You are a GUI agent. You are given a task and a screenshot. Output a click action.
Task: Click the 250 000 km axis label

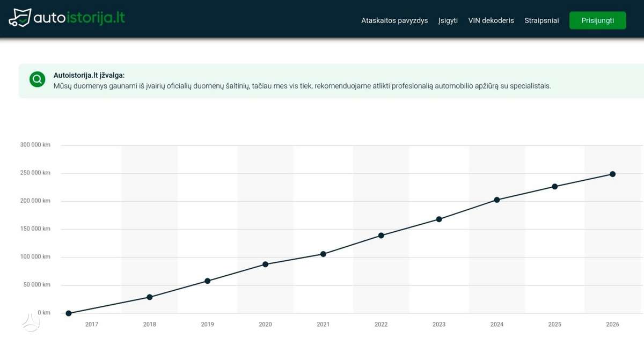[35, 173]
